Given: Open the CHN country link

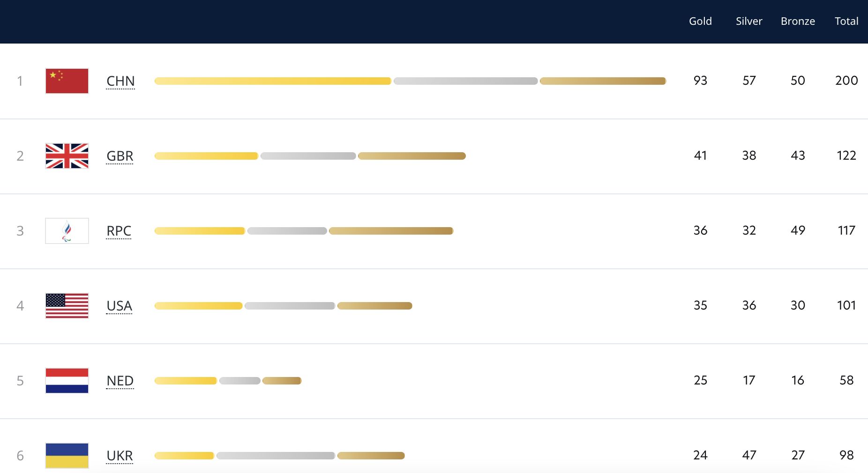Looking at the screenshot, I should coord(120,81).
